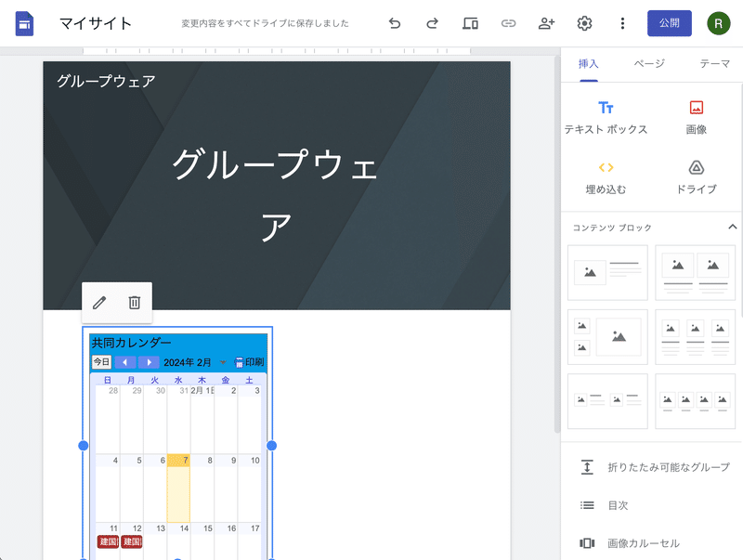Pick the three-images-with-text content block
Image resolution: width=743 pixels, height=560 pixels.
click(x=695, y=337)
